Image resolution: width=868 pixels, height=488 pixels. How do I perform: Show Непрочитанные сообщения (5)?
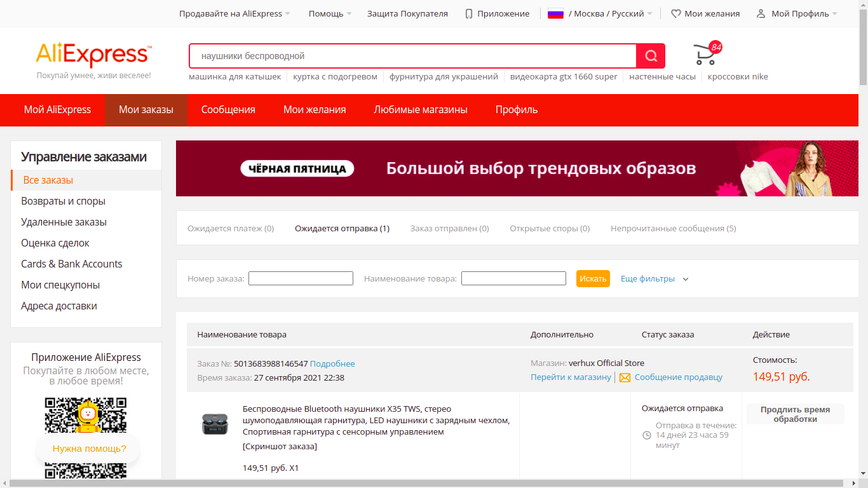coord(674,228)
